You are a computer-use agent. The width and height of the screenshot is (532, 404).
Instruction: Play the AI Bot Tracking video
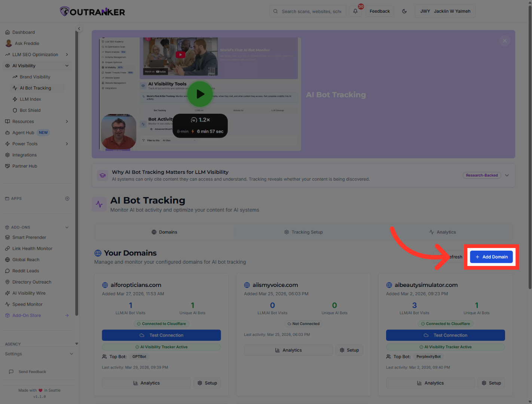(x=200, y=94)
